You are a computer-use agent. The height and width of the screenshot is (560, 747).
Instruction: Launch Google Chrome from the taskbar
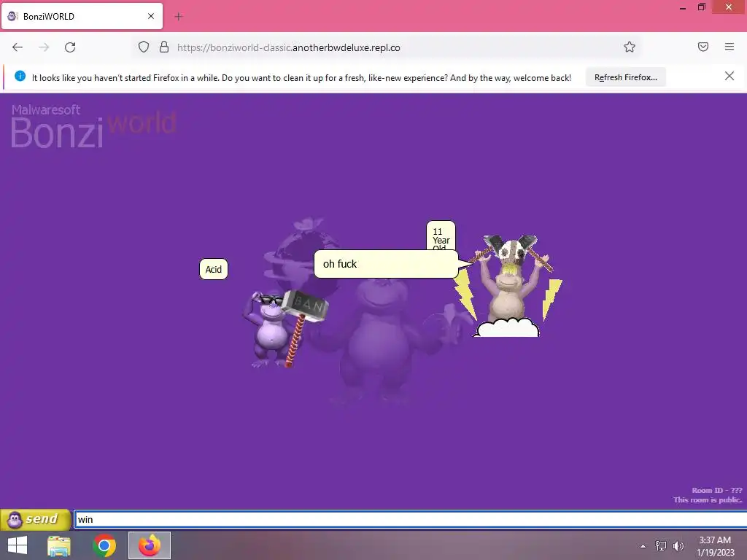pos(104,545)
